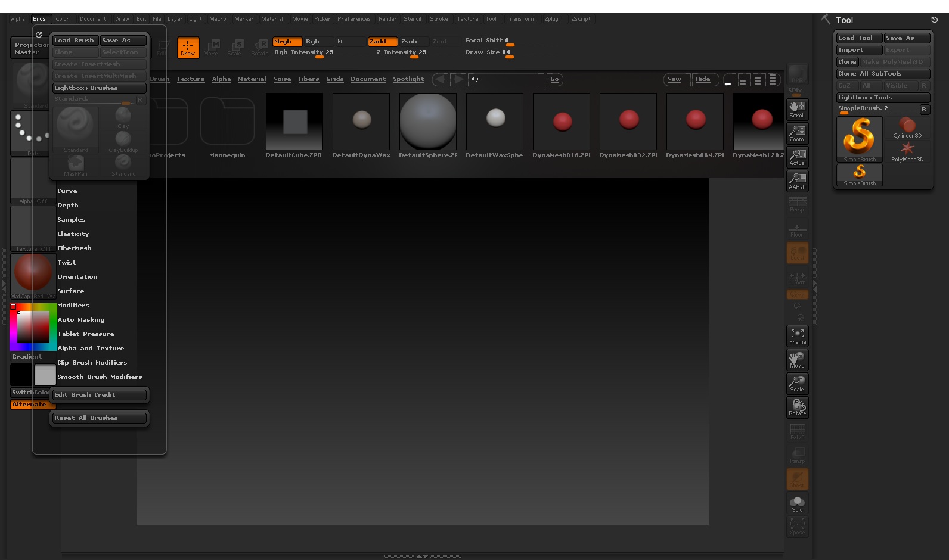Toggle the Mrgb mode button
The image size is (949, 560).
[x=287, y=42]
